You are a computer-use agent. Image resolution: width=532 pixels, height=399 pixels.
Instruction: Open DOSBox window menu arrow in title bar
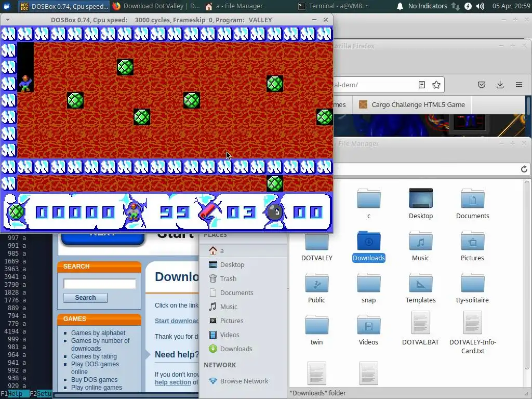[x=7, y=20]
